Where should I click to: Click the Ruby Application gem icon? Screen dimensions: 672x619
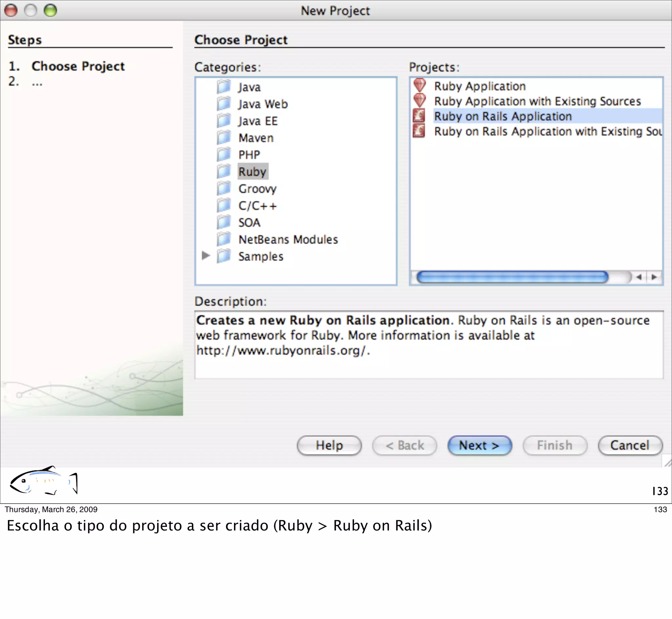[x=419, y=86]
